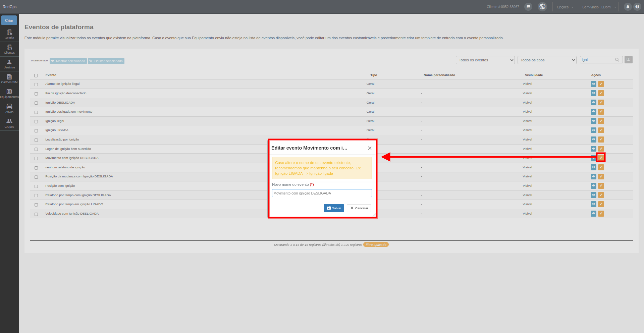Click the globe language icon
This screenshot has width=644, height=333.
[542, 7]
